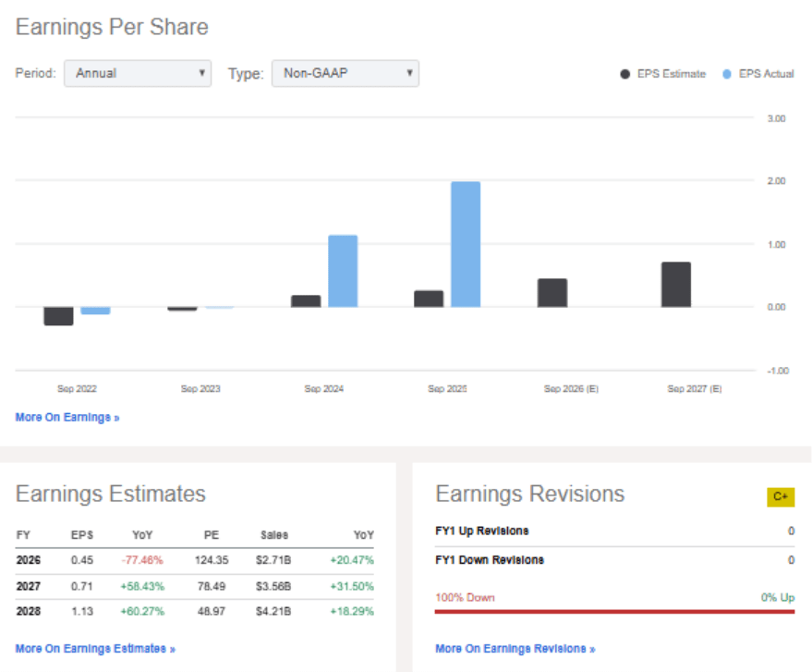Toggle the EPS Estimate legend dot
Screen dimensions: 812x672
(625, 74)
